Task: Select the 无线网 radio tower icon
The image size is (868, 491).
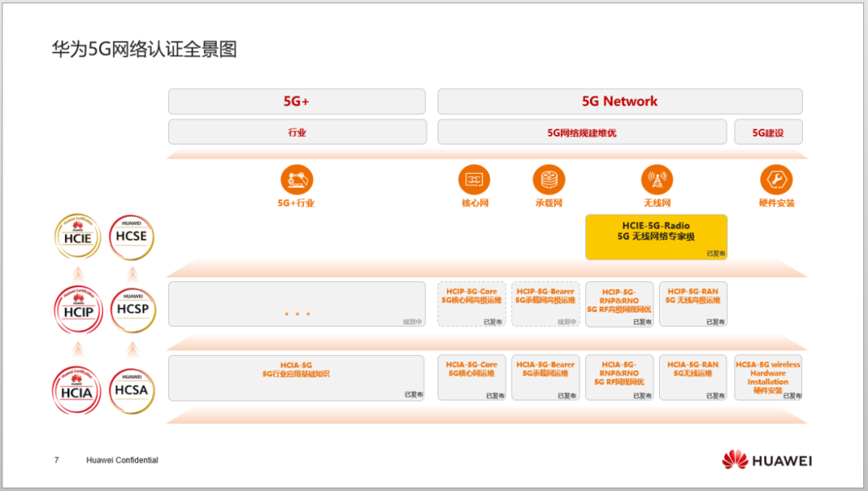Action: tap(657, 179)
